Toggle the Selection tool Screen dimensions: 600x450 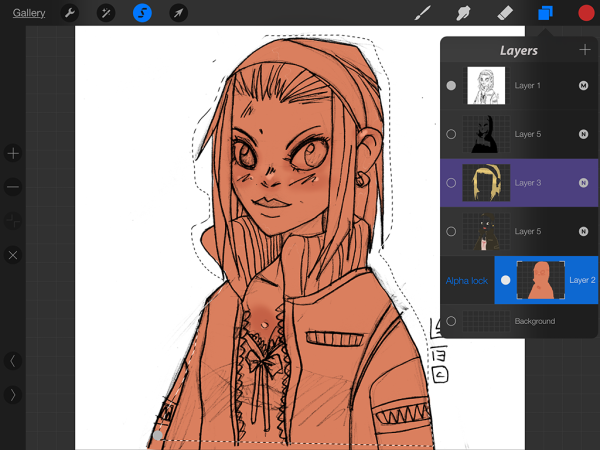pos(142,13)
